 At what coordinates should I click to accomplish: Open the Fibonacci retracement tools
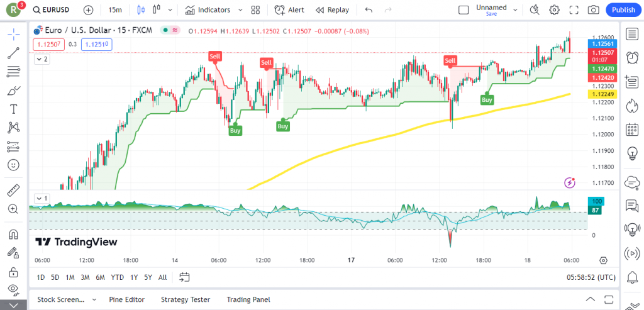click(x=14, y=72)
